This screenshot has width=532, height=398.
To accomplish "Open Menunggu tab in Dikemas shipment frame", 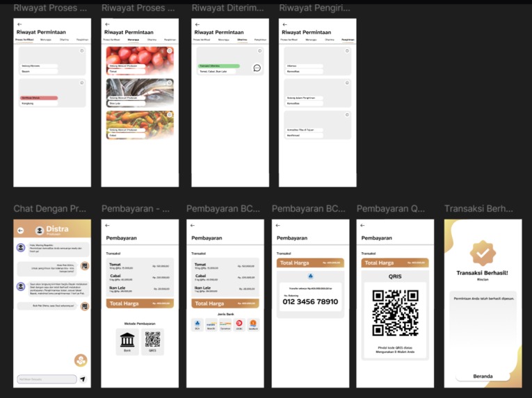I will (x=311, y=40).
